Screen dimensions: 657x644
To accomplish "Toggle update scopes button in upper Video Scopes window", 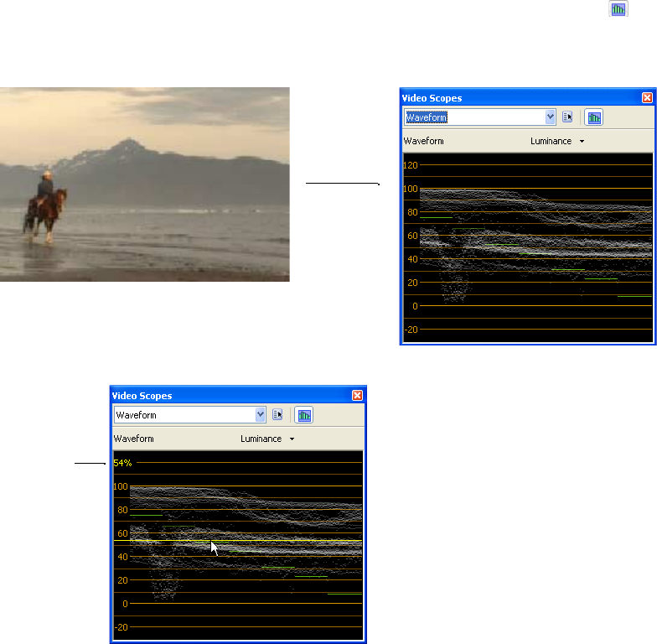I will [593, 117].
